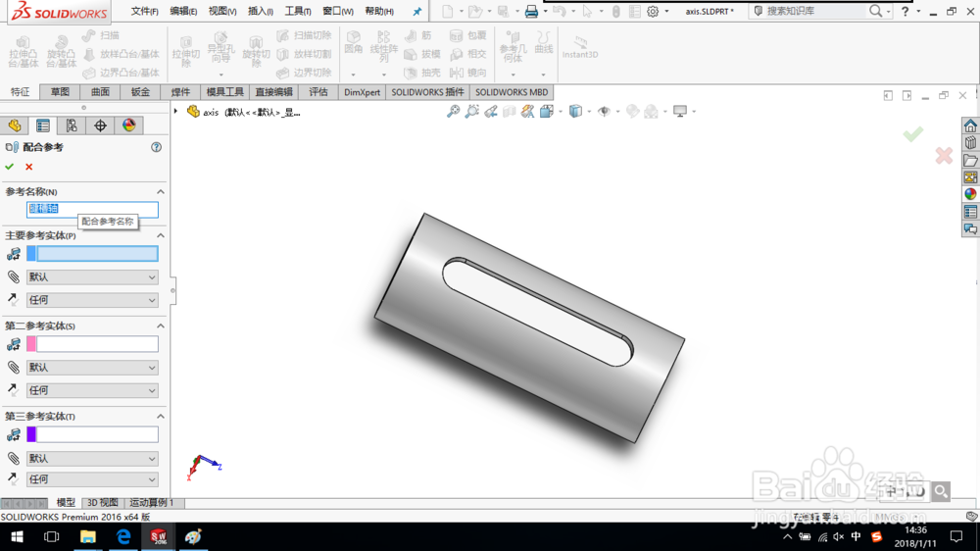980x551 pixels.
Task: Open File Explorer task pane icon
Action: [x=970, y=160]
